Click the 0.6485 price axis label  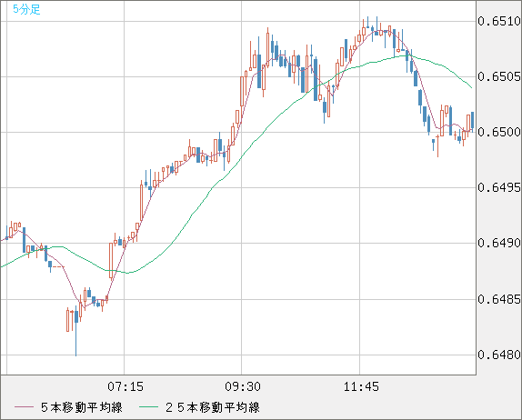[x=499, y=299]
